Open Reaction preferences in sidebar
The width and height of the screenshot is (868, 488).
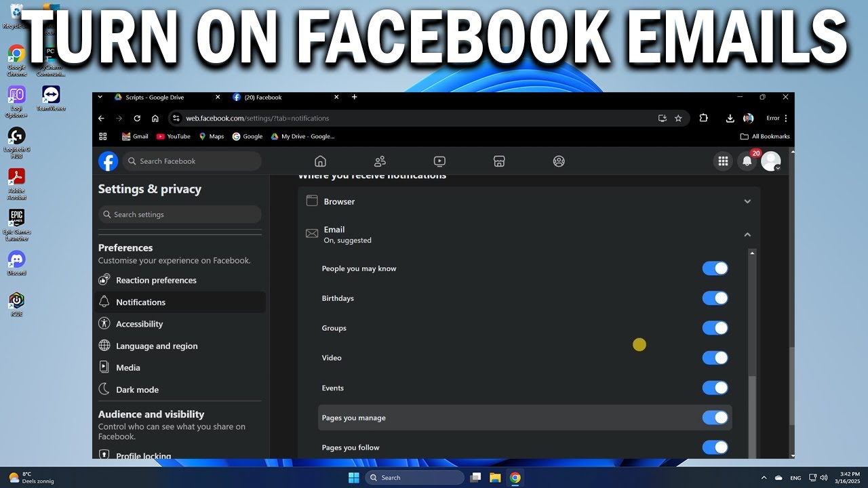[179, 280]
